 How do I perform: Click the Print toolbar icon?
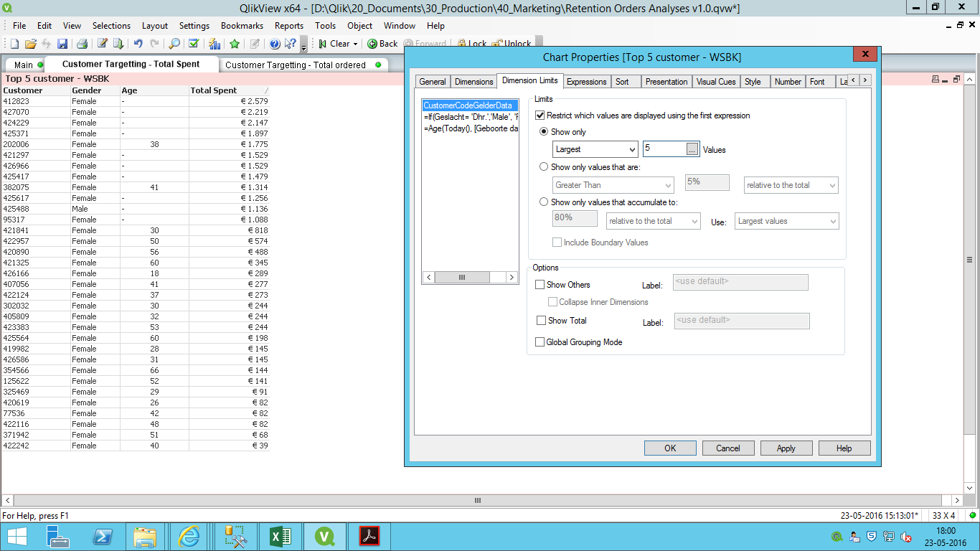82,44
